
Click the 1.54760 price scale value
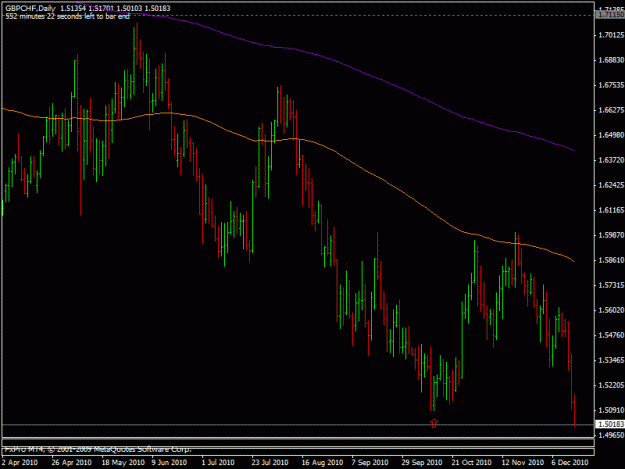tap(611, 335)
